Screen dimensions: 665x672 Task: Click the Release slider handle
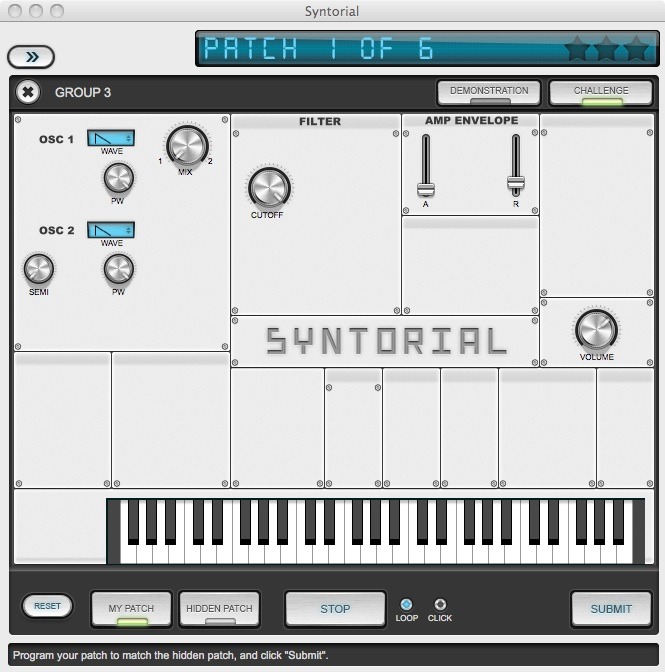tap(515, 183)
